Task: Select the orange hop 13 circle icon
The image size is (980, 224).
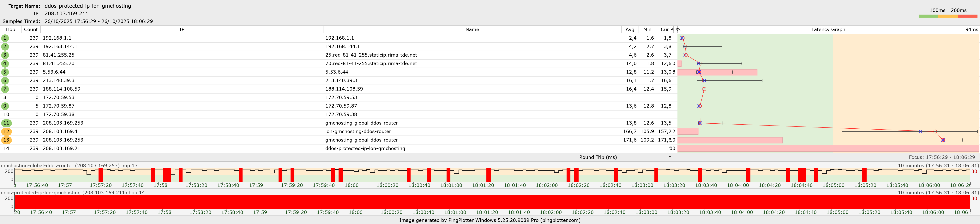Action: [6, 140]
